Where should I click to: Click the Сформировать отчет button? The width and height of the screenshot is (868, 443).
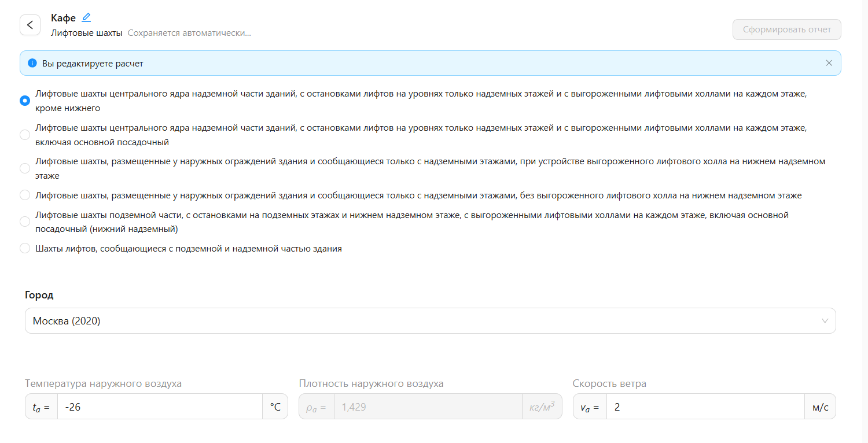[x=786, y=29]
